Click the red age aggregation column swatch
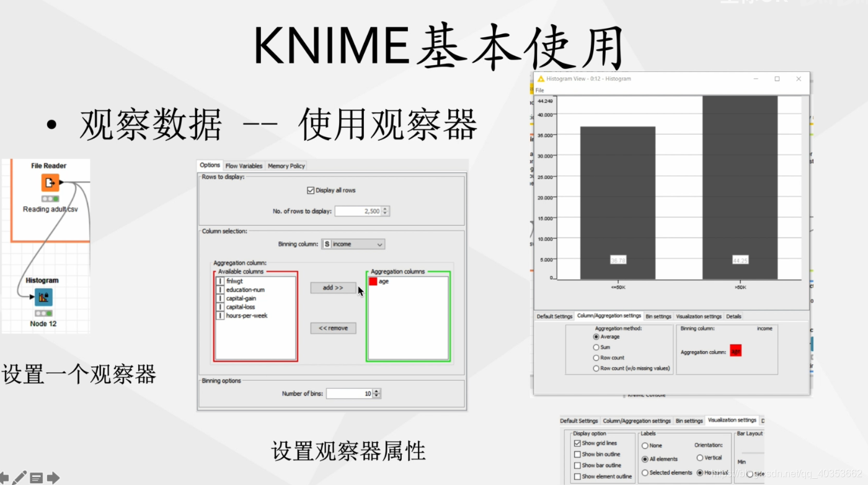 tap(735, 350)
